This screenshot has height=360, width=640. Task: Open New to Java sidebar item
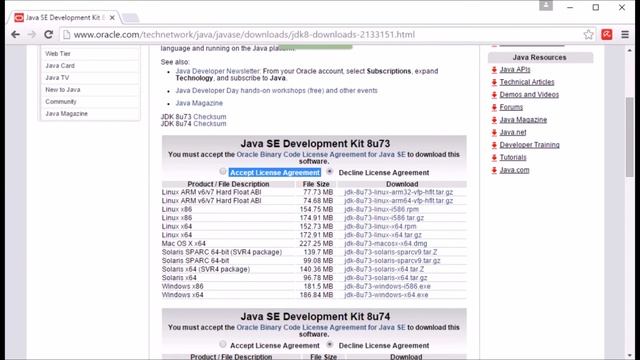click(62, 89)
